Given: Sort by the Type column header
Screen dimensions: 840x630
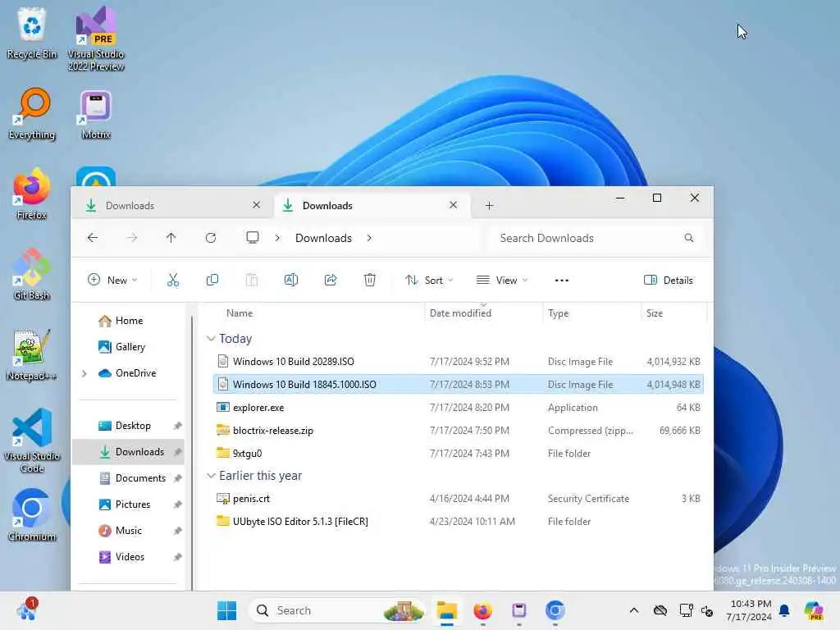Looking at the screenshot, I should click(558, 313).
